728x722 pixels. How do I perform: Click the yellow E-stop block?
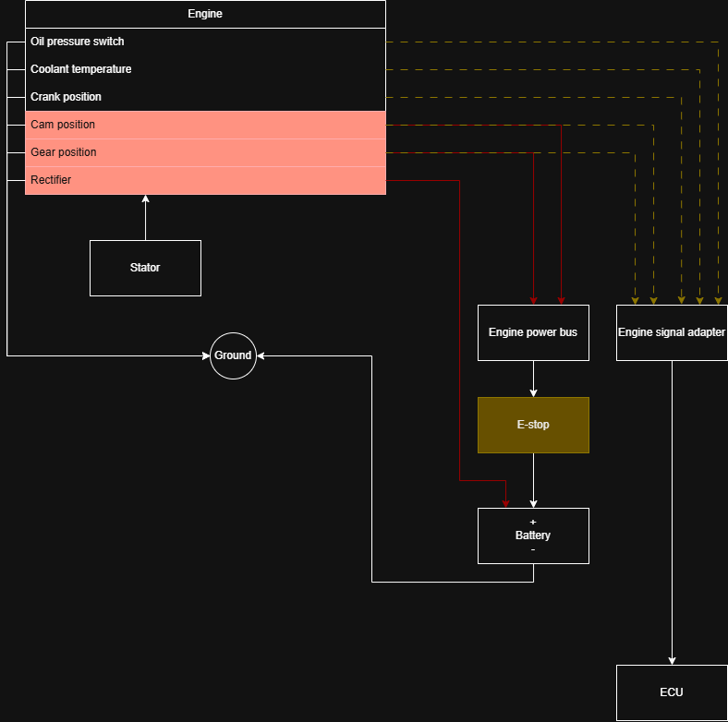[533, 425]
